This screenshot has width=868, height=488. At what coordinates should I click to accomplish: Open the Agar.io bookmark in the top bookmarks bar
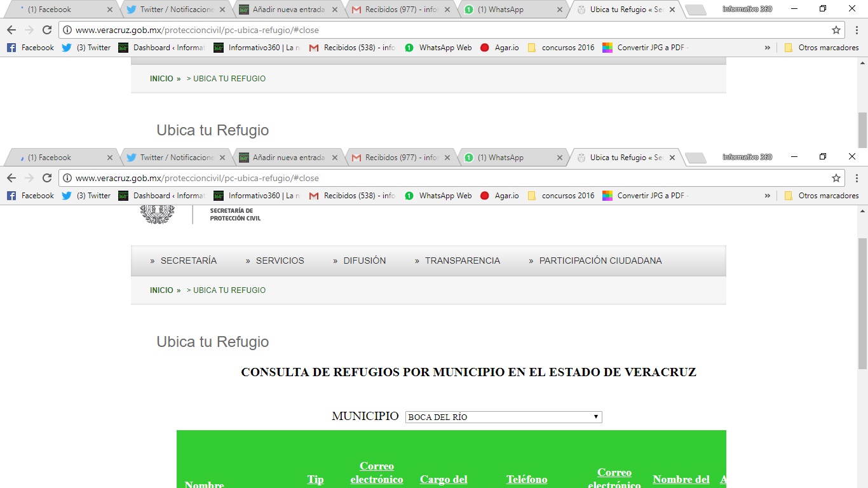(499, 48)
